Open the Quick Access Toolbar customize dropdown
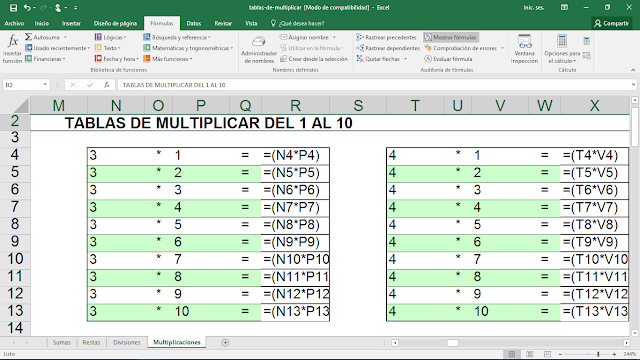640x360 pixels. [76, 8]
